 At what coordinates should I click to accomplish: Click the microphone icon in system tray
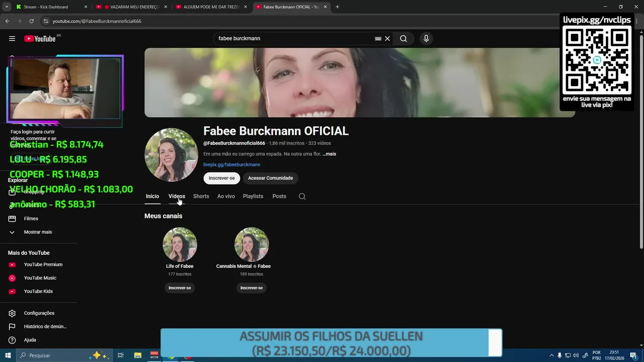(559, 355)
